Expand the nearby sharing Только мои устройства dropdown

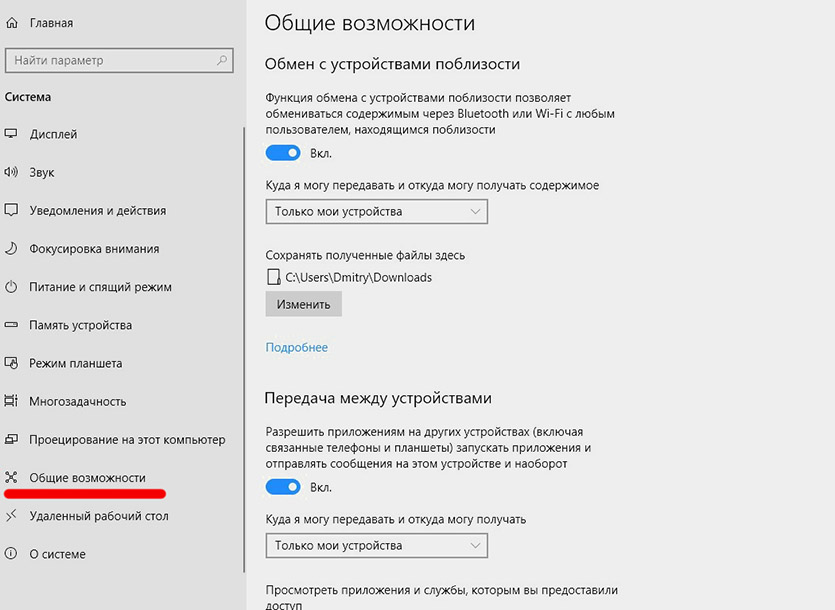(x=376, y=212)
